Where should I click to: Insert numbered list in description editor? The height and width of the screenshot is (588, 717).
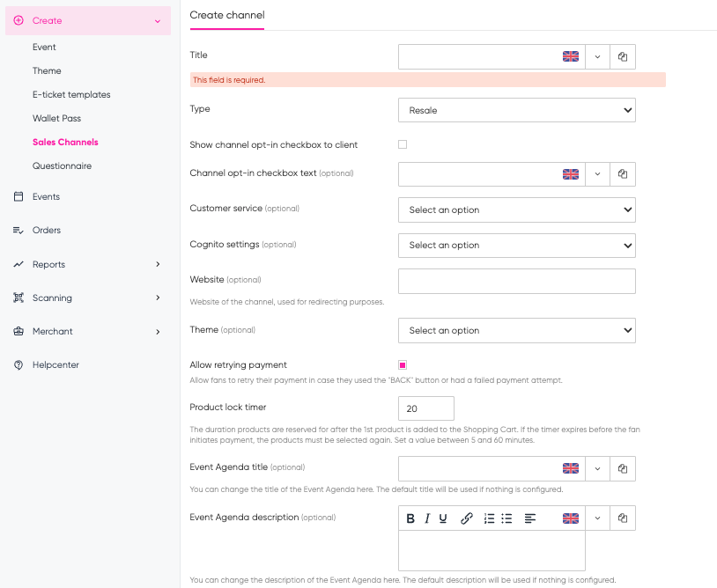pos(490,518)
